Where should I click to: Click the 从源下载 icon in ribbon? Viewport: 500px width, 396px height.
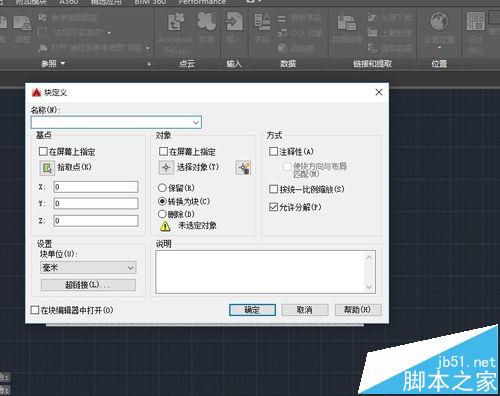[x=372, y=18]
